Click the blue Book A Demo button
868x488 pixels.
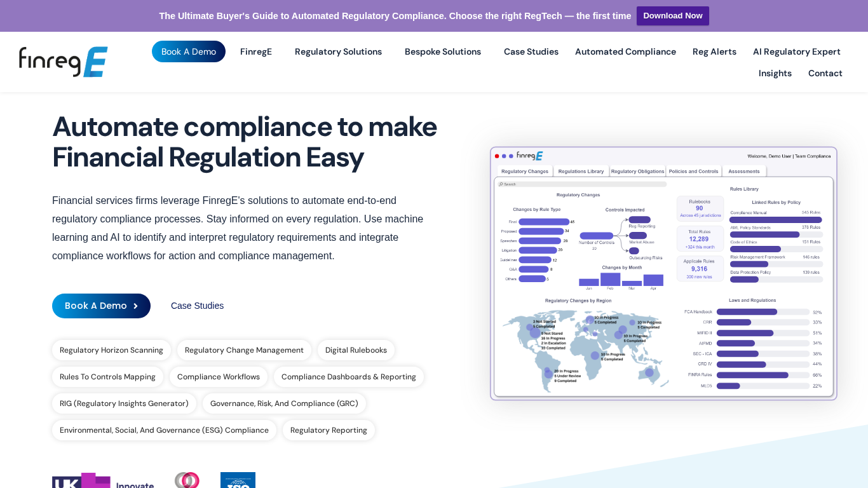[101, 306]
